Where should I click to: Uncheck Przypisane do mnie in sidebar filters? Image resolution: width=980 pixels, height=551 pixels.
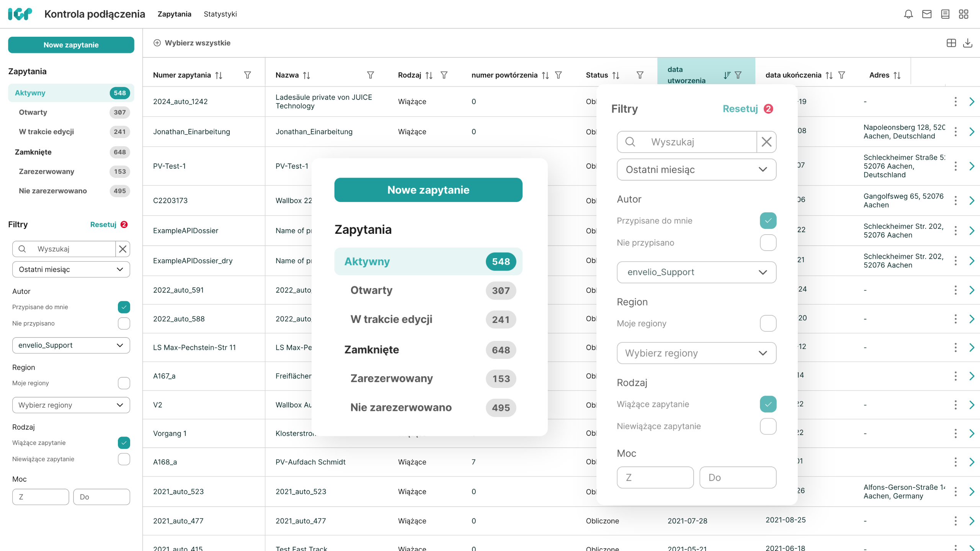[124, 307]
